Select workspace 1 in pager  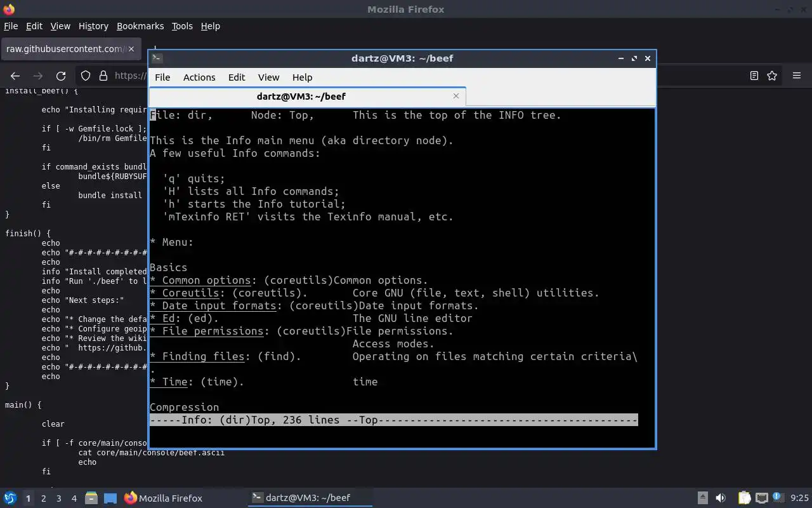[28, 498]
